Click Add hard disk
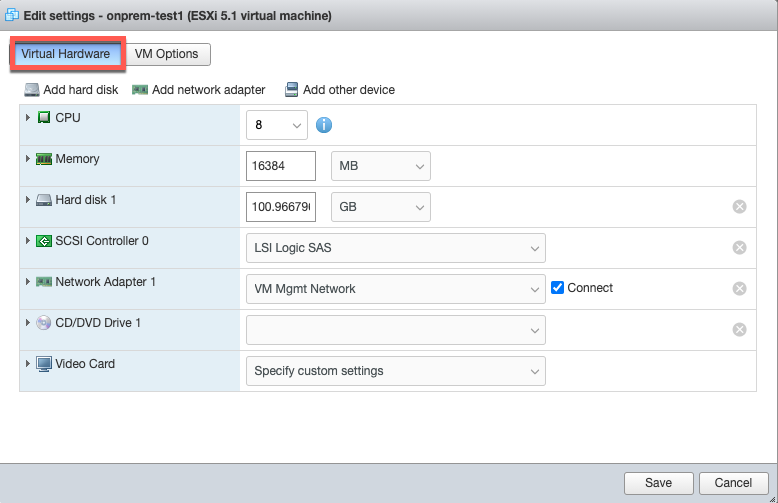This screenshot has width=778, height=503. click(71, 90)
